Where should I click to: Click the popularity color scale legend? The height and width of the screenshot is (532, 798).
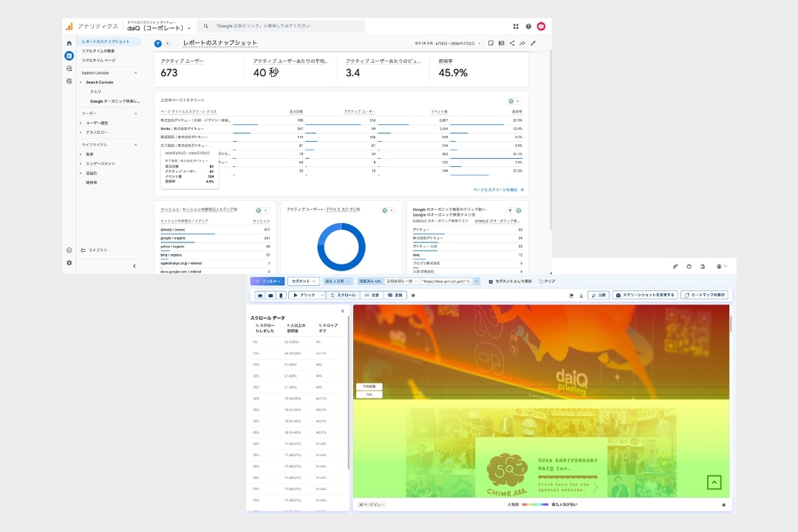pos(535,505)
